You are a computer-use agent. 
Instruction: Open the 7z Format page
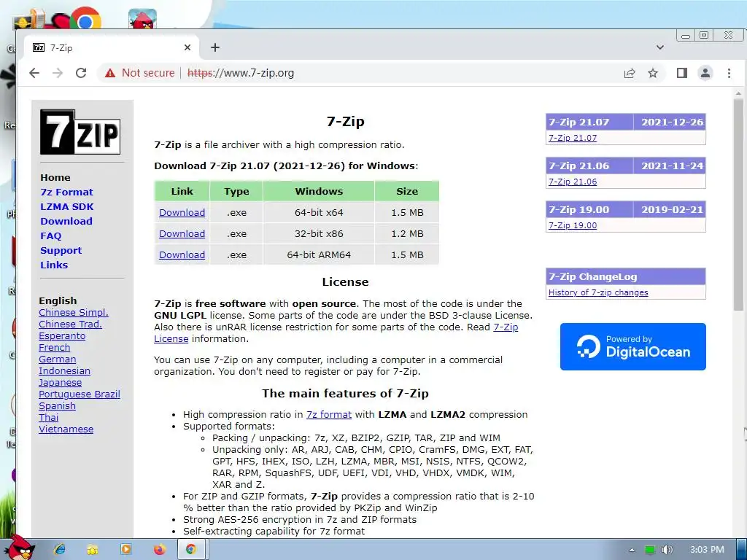pyautogui.click(x=66, y=192)
